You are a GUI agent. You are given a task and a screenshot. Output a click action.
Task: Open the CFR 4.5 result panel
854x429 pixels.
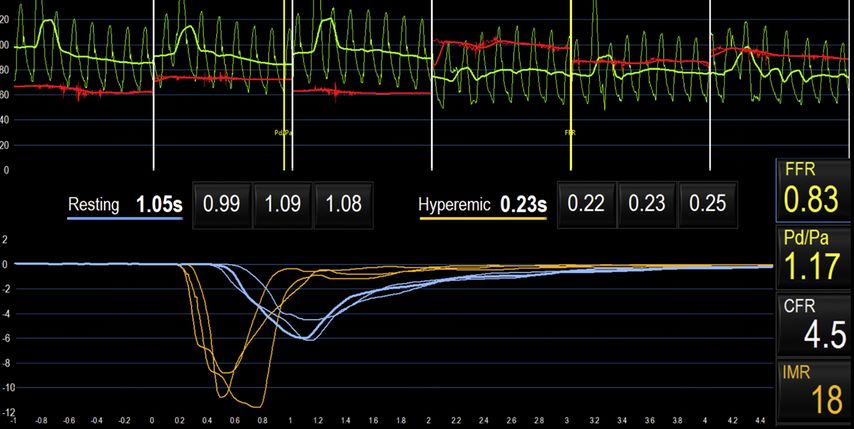(x=814, y=325)
